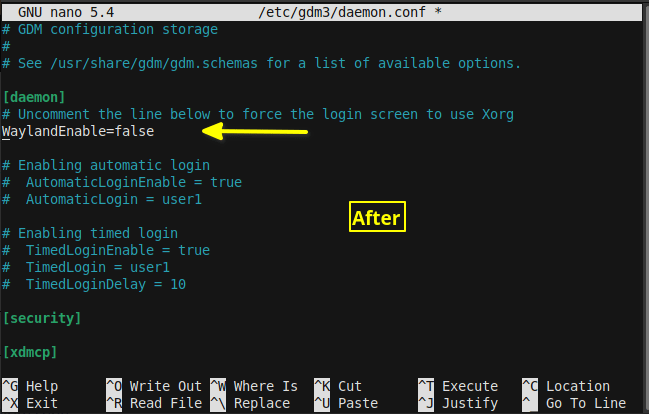This screenshot has width=649, height=414.
Task: Click the ^X Exit shortcut
Action: pos(30,403)
